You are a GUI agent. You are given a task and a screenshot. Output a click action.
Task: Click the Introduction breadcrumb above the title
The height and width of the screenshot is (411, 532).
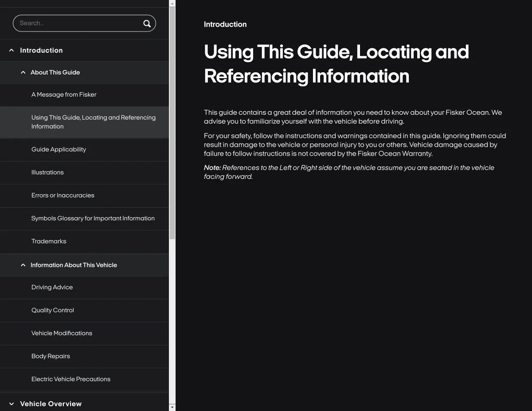[x=225, y=24]
